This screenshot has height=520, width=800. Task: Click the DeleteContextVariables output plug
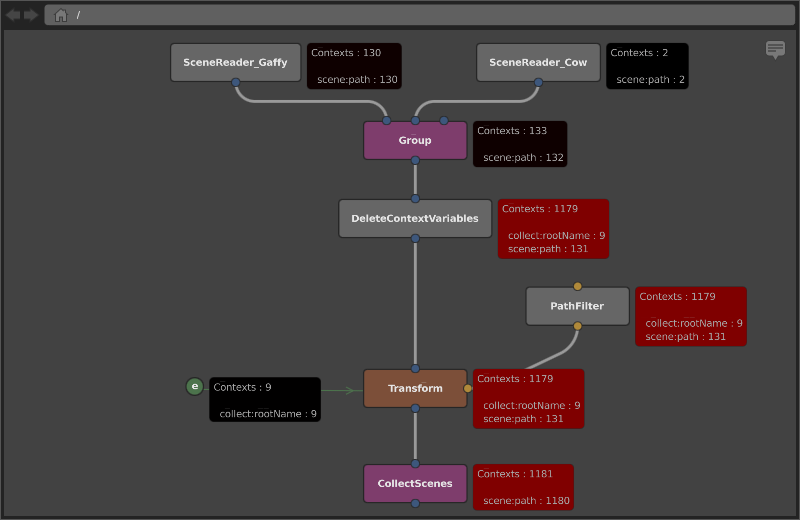(x=415, y=238)
